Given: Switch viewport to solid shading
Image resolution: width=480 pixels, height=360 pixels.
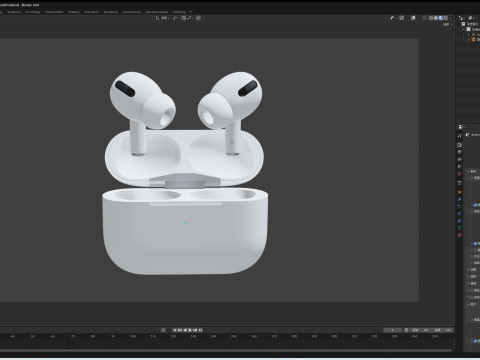Looking at the screenshot, I should point(436,18).
